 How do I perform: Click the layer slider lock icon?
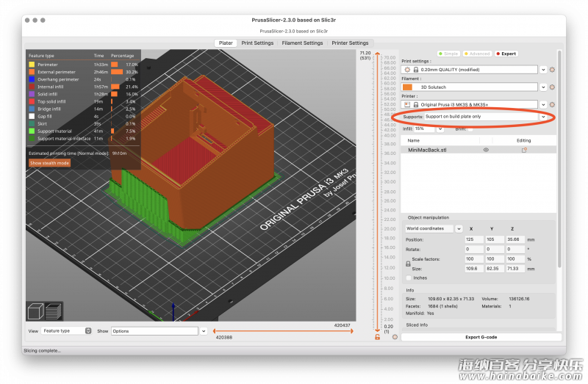click(x=377, y=337)
